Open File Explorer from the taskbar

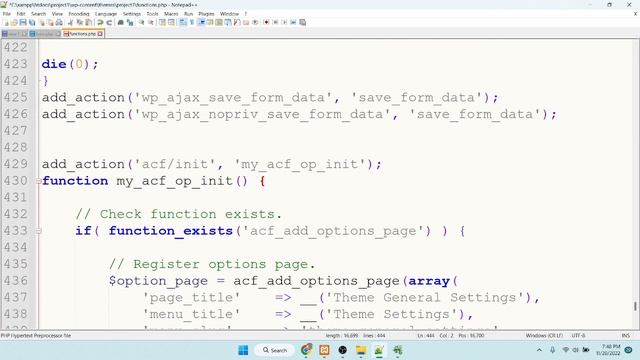(x=361, y=350)
